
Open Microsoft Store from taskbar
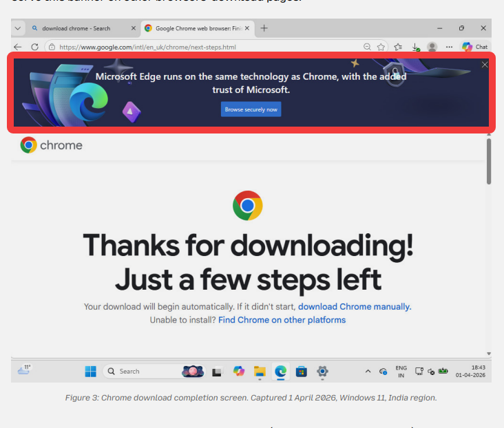pyautogui.click(x=301, y=372)
